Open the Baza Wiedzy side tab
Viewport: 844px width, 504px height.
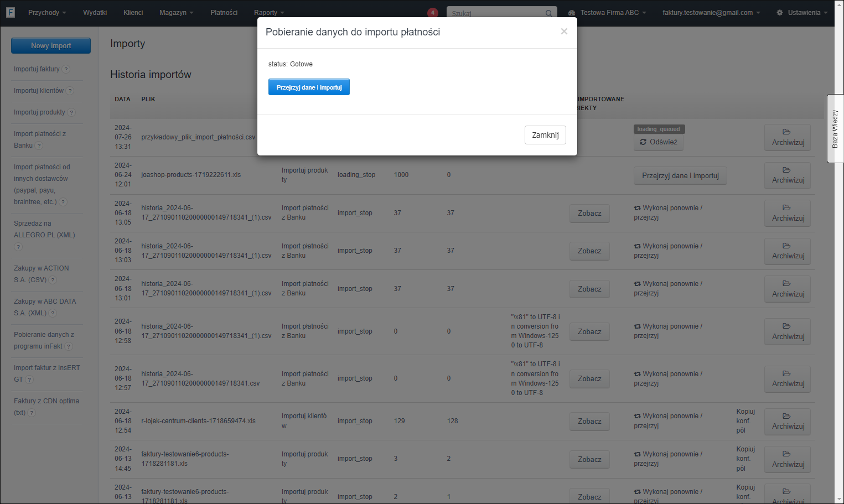835,128
